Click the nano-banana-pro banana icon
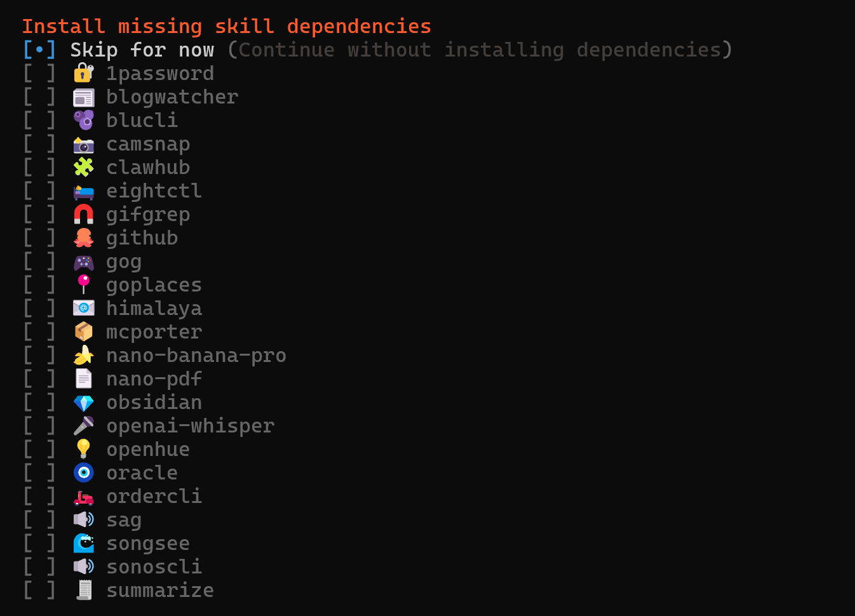This screenshot has width=855, height=616. [x=83, y=356]
